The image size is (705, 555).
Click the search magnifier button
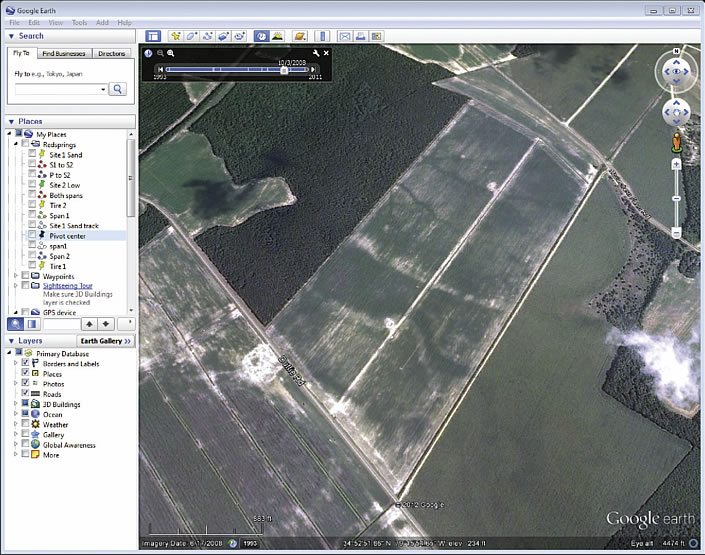pyautogui.click(x=118, y=89)
